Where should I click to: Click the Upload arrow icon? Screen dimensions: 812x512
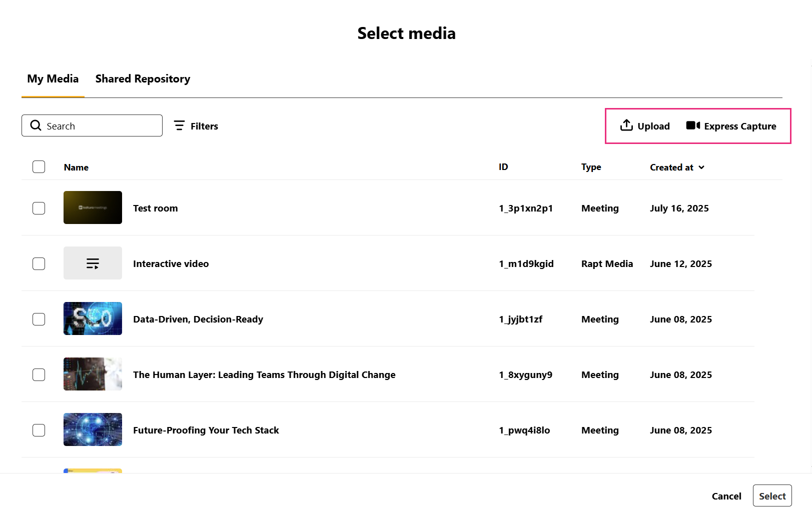pos(626,125)
